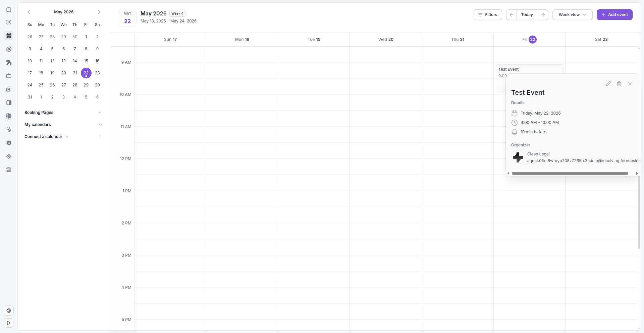The image size is (644, 333).
Task: Click the calendar vertical scrollbar thumb
Action: [639, 212]
